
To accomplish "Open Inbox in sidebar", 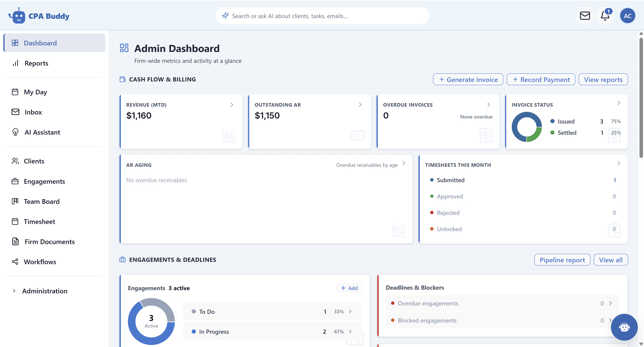I will 55,112.
